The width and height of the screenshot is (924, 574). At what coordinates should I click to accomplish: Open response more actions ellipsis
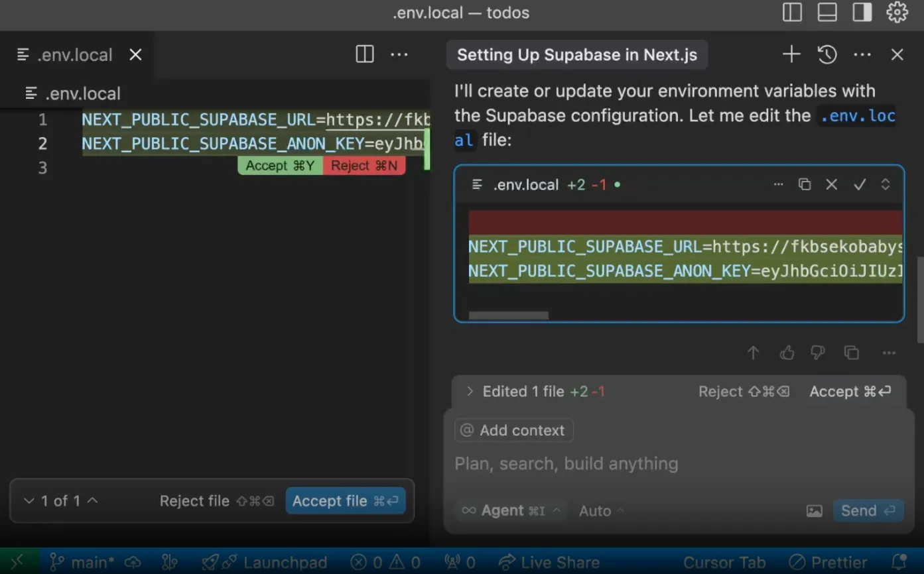click(890, 353)
